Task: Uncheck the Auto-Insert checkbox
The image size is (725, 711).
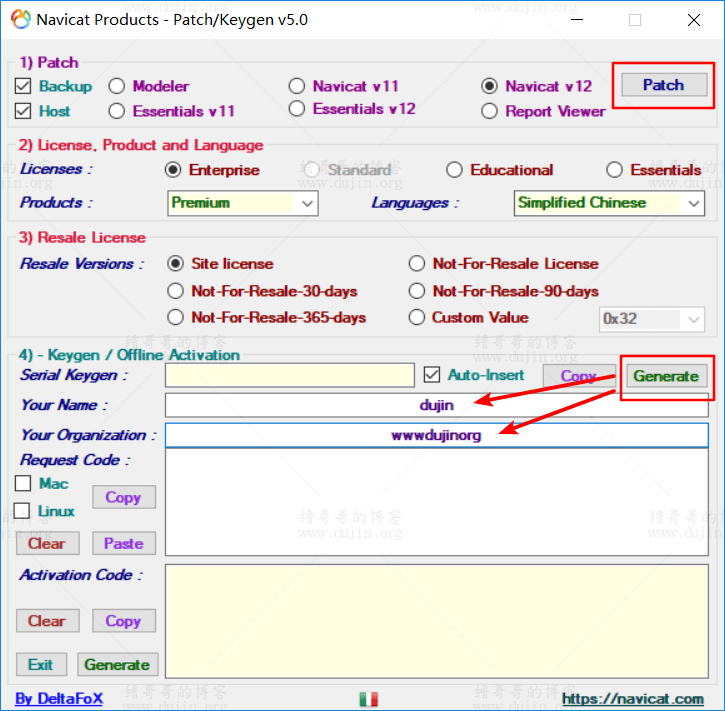Action: 432,375
